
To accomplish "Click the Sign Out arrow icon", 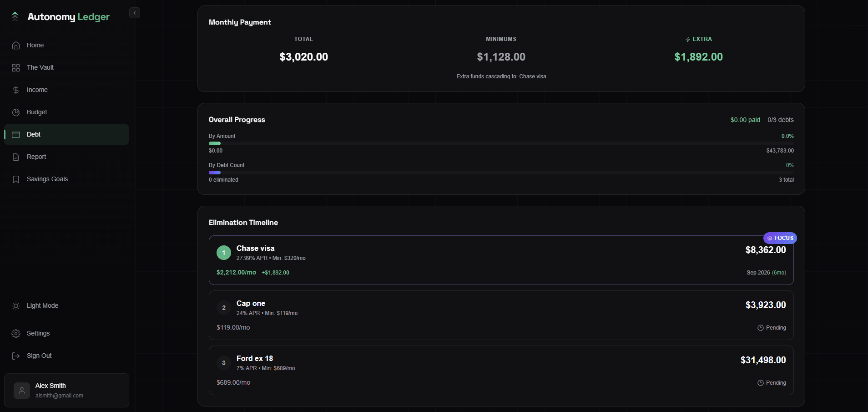I will (16, 356).
